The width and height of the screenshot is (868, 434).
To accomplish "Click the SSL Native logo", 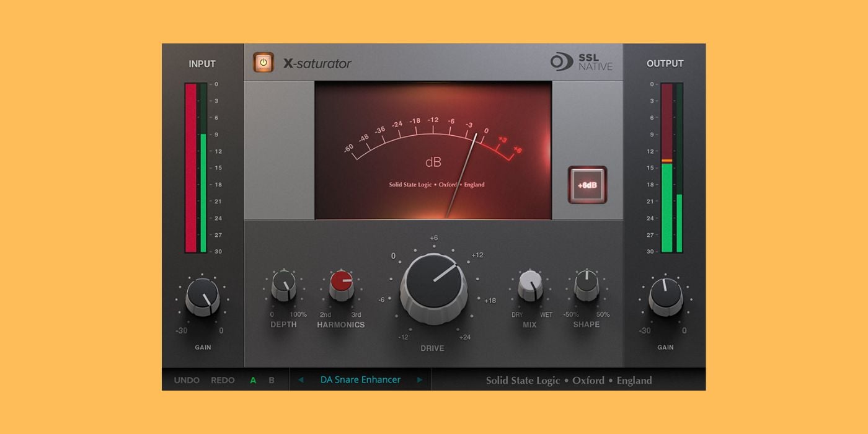I will click(x=581, y=62).
